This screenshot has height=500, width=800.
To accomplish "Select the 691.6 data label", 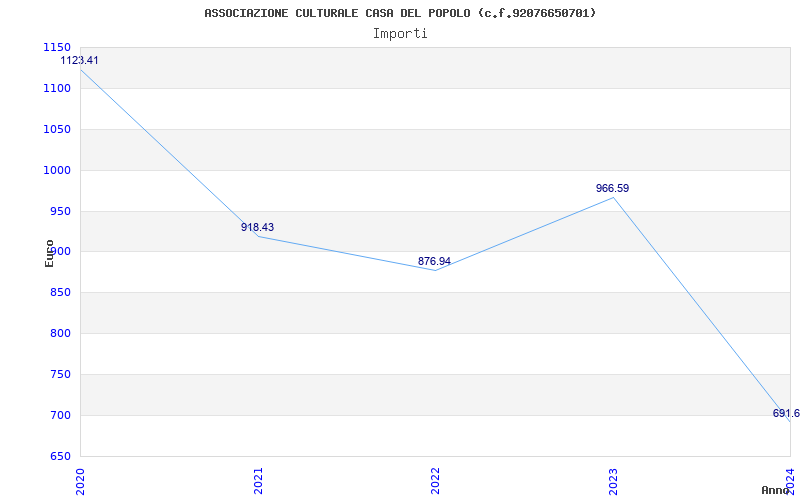I will [x=786, y=413].
